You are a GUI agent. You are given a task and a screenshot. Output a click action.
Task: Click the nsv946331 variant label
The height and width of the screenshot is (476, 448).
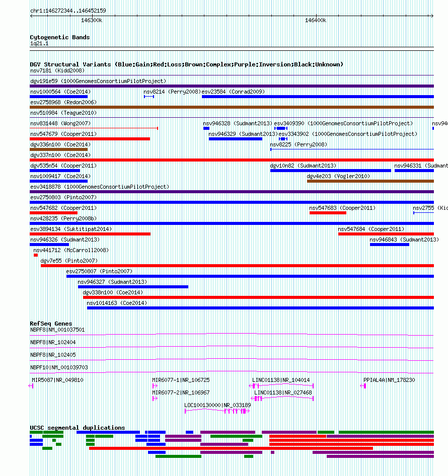pos(421,166)
